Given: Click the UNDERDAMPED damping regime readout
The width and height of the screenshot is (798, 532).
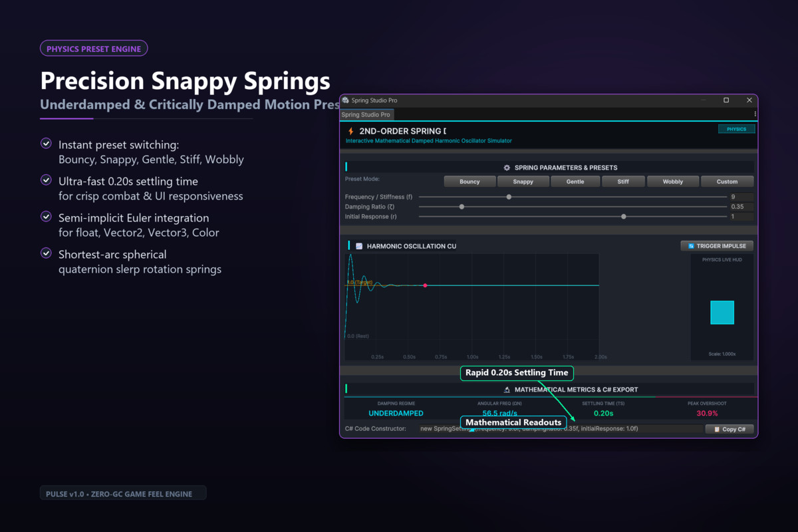Looking at the screenshot, I should [396, 413].
